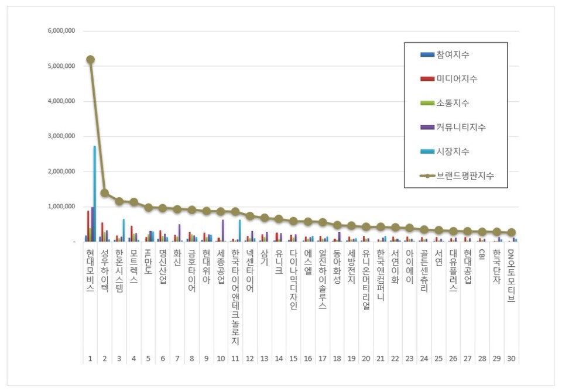Click the DN오토모티브 category label
This screenshot has width=562, height=392.
point(511,275)
